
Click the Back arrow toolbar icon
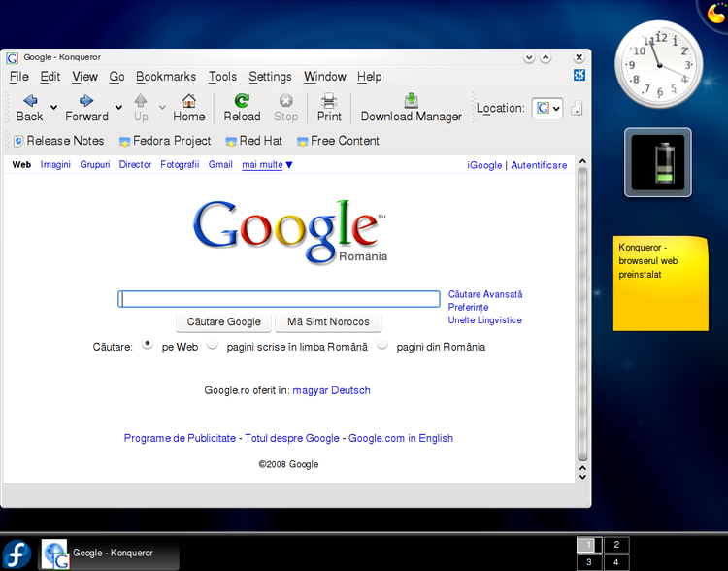(x=30, y=101)
